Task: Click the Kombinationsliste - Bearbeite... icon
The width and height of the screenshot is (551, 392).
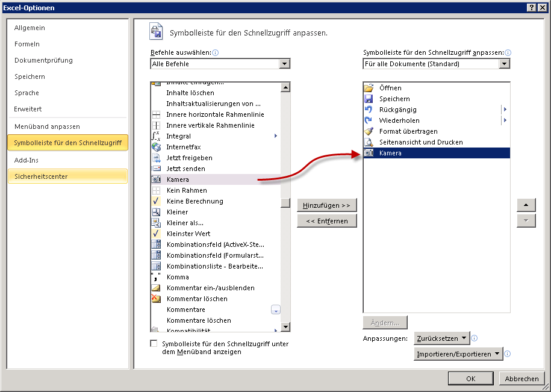Action: coord(156,266)
